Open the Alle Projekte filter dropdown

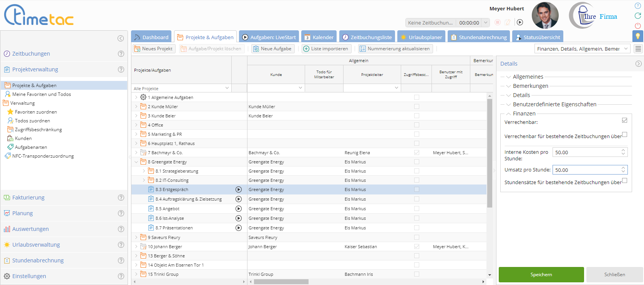click(227, 88)
